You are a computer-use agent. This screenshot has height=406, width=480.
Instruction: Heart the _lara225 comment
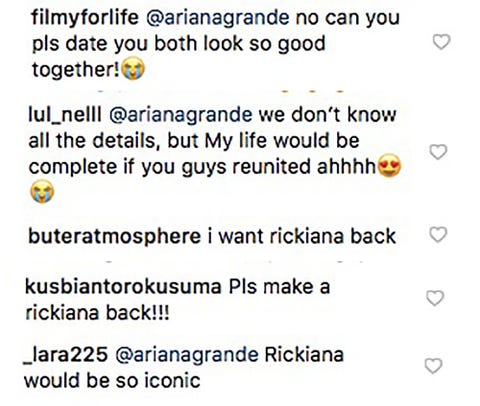(433, 366)
